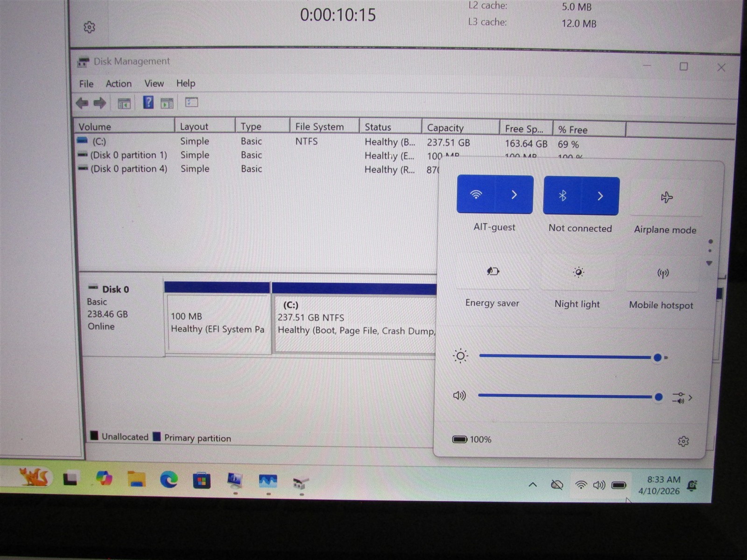Image resolution: width=747 pixels, height=560 pixels.
Task: Open the fox app icon on taskbar
Action: pyautogui.click(x=34, y=477)
